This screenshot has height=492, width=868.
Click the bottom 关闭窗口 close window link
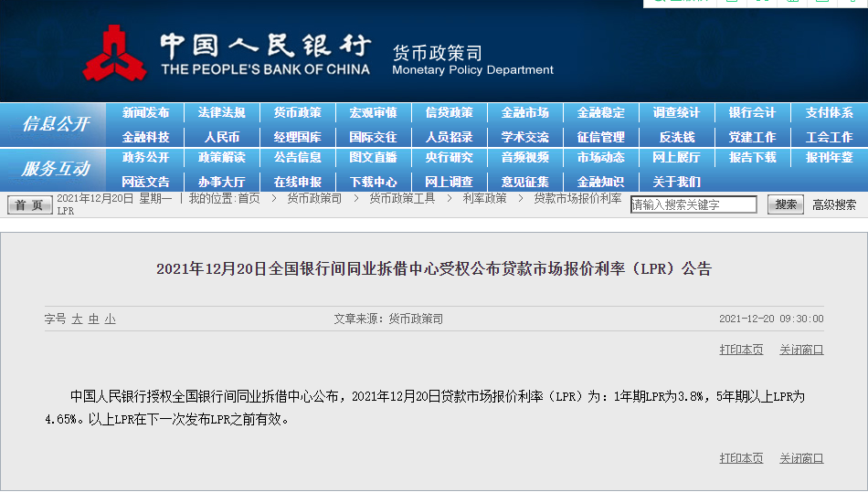[801, 458]
